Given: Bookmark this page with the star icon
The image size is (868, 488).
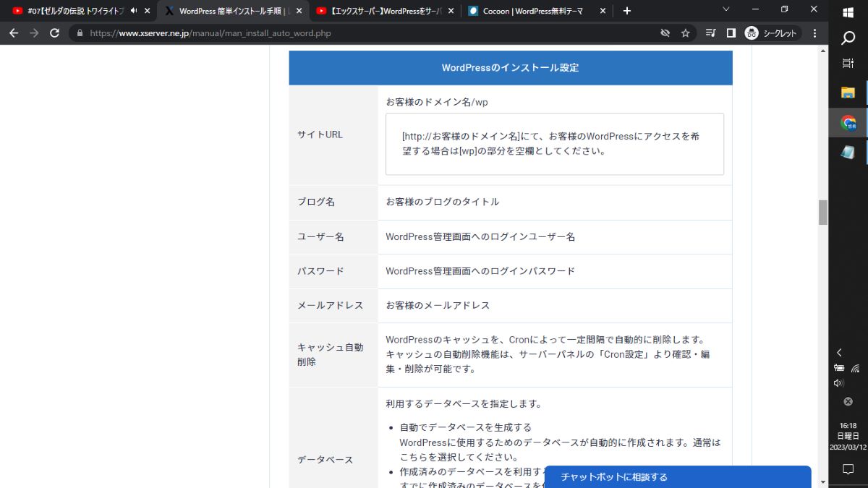Looking at the screenshot, I should point(685,33).
